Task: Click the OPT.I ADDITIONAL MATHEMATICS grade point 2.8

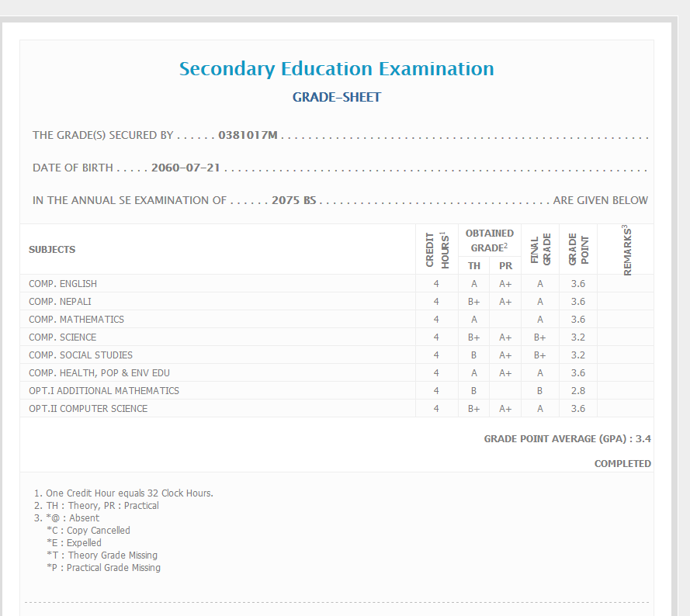Action: [x=577, y=391]
